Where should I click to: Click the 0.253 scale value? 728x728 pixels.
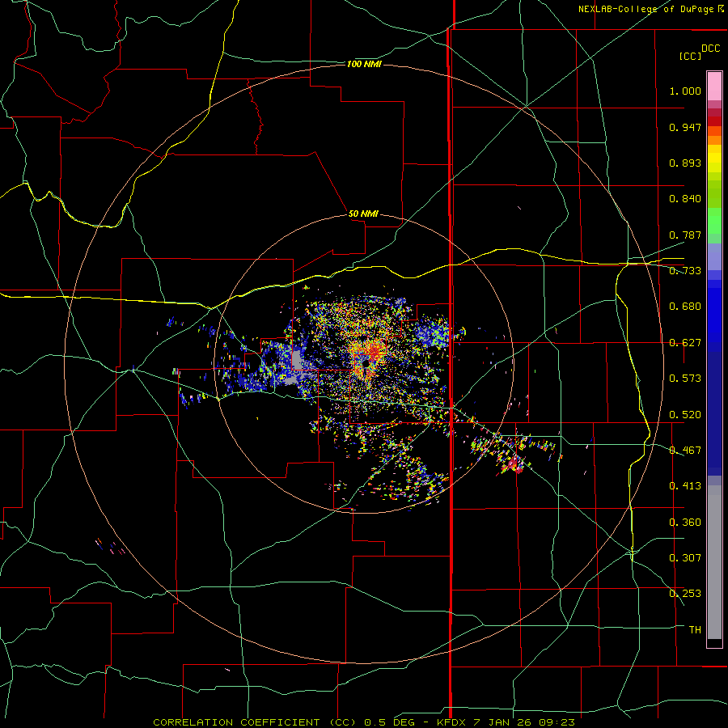685,594
